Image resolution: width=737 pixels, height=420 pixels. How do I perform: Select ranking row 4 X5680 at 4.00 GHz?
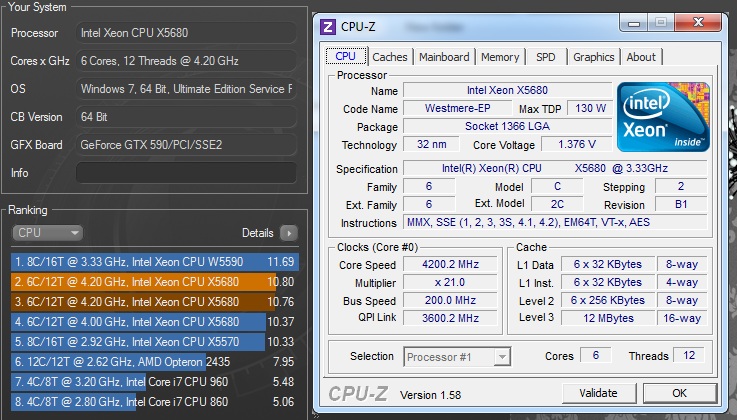[x=155, y=322]
